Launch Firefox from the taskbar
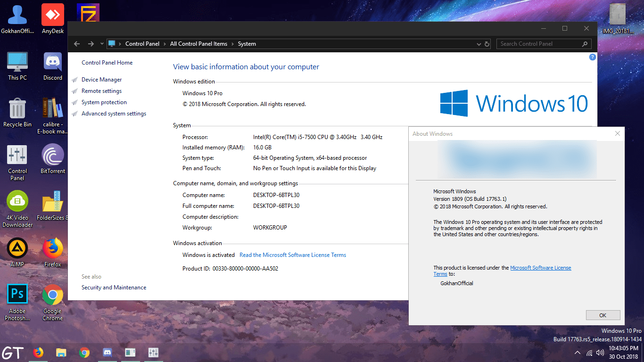The height and width of the screenshot is (362, 644). coord(38,353)
